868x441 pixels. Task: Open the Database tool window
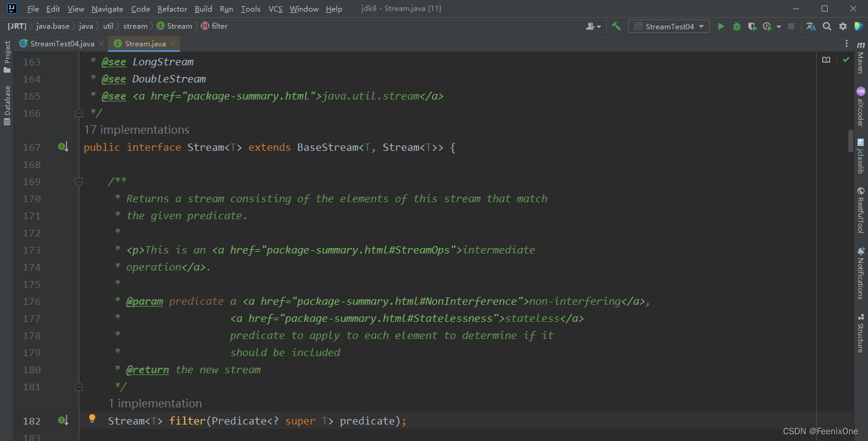point(7,106)
